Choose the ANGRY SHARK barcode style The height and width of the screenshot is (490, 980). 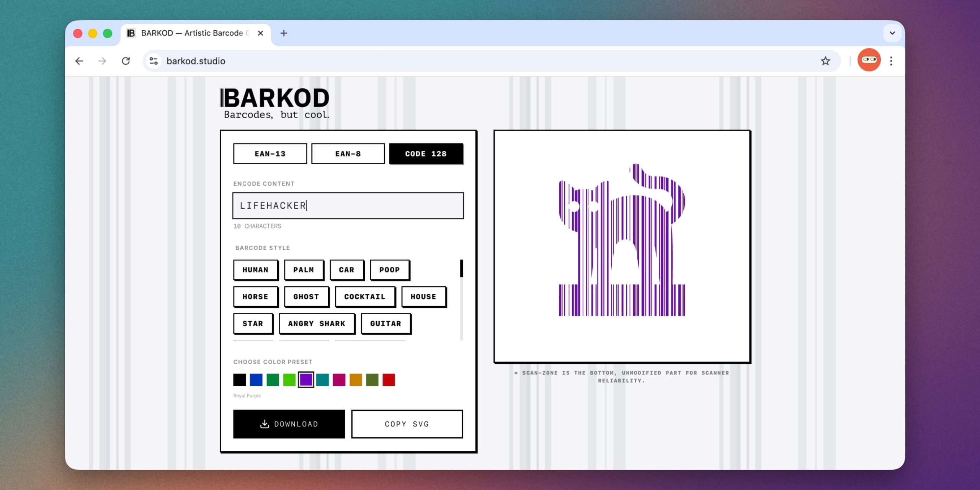[317, 323]
